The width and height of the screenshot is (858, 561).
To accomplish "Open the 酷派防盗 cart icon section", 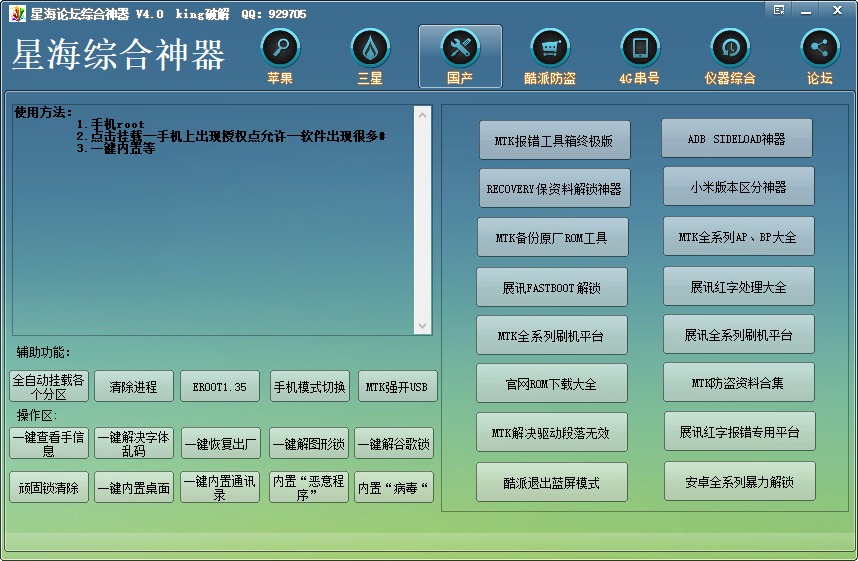I will (x=550, y=56).
